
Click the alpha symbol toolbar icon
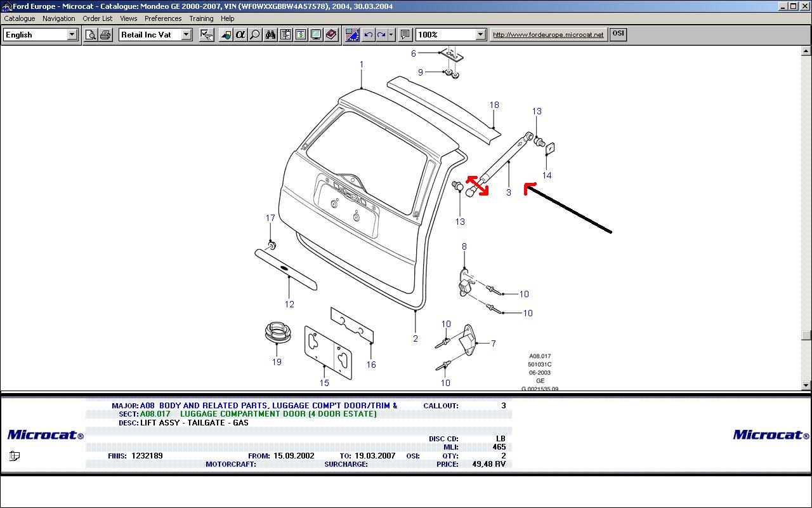pyautogui.click(x=240, y=35)
